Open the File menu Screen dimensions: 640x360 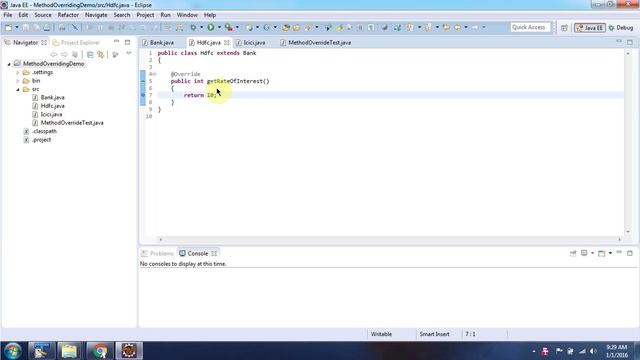tap(8, 15)
